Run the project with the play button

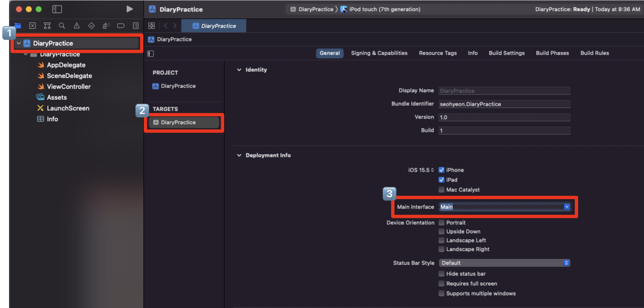pos(129,9)
